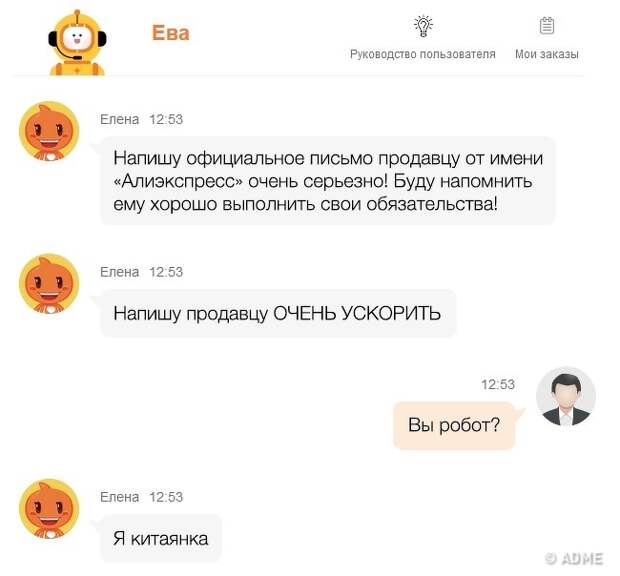Click the Я китаянка reply bubble

tap(161, 538)
